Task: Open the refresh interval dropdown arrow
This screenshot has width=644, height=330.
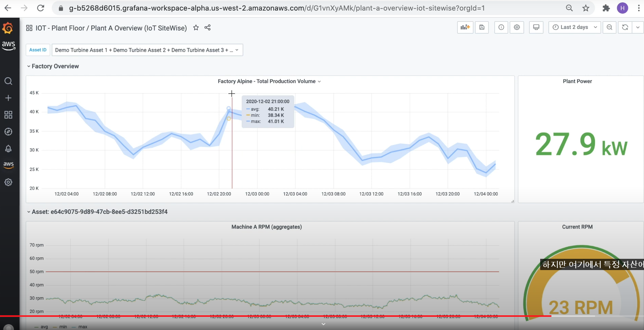Action: click(x=638, y=27)
